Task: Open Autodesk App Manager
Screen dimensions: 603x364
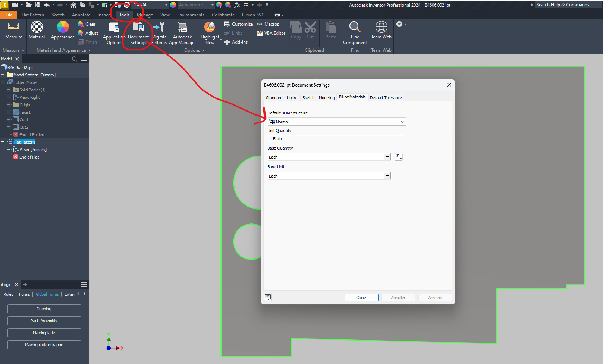Action: pyautogui.click(x=182, y=32)
